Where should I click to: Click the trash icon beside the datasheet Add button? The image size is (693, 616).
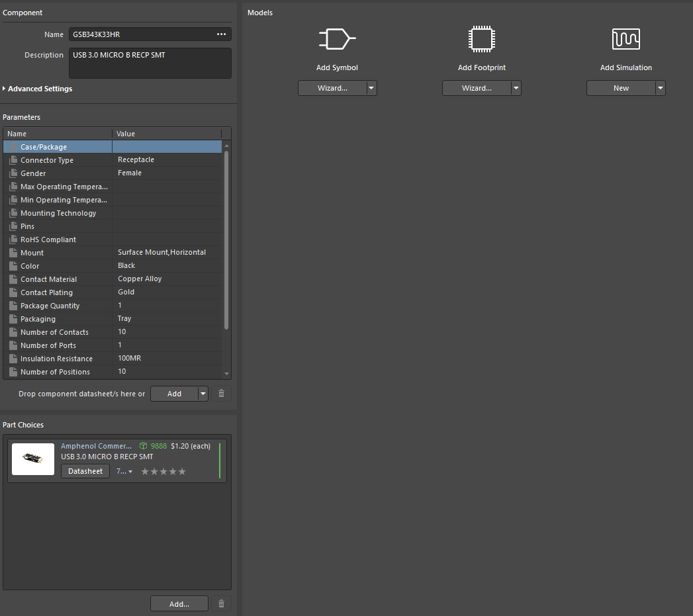[x=221, y=393]
